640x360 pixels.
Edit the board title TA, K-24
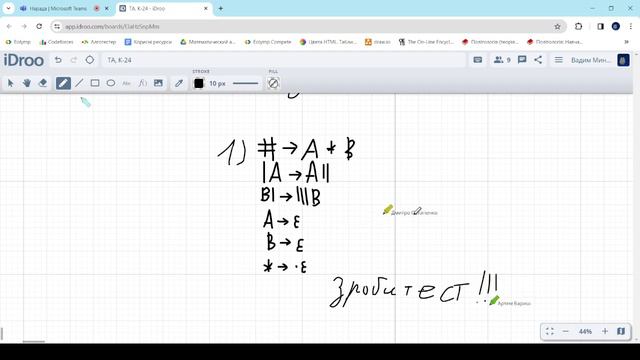coord(283,60)
